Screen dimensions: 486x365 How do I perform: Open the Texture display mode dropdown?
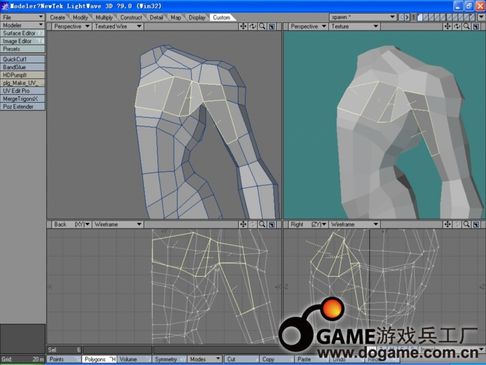pyautogui.click(x=354, y=26)
